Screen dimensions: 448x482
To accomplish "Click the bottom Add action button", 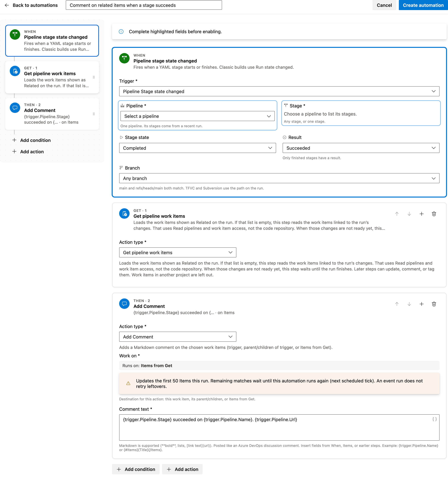I will 182,469.
